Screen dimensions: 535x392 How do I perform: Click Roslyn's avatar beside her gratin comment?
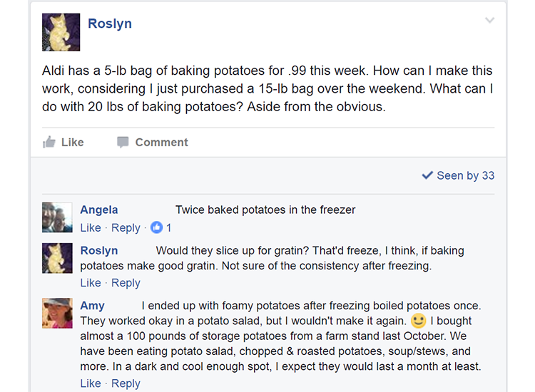(57, 258)
